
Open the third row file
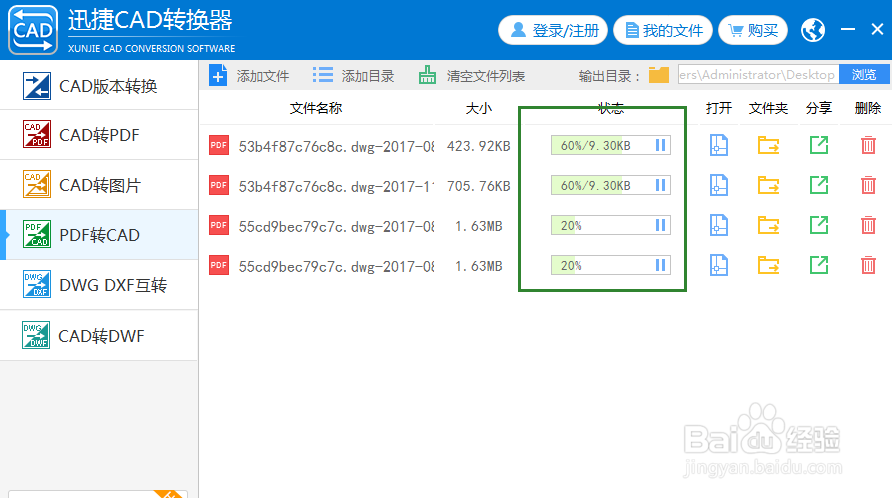coord(718,225)
